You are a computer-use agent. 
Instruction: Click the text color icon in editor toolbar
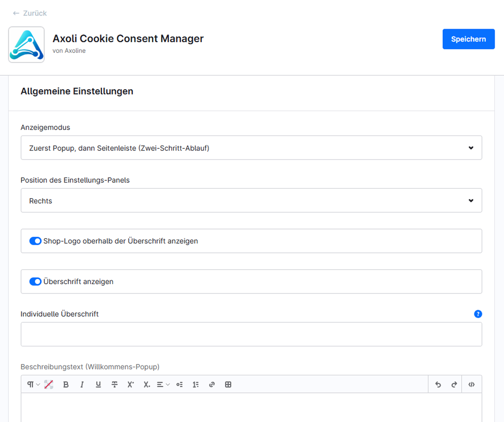coord(49,385)
